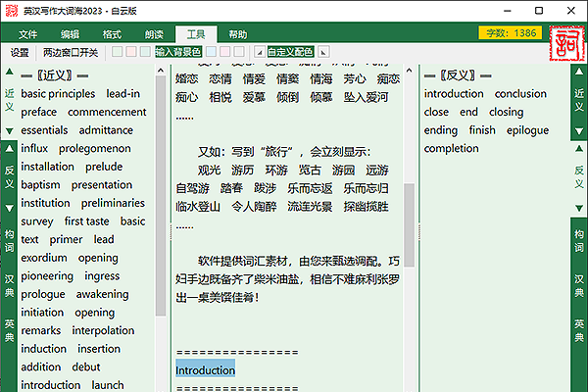
Task: Select 构词 tab in left sidebar
Action: (10, 241)
